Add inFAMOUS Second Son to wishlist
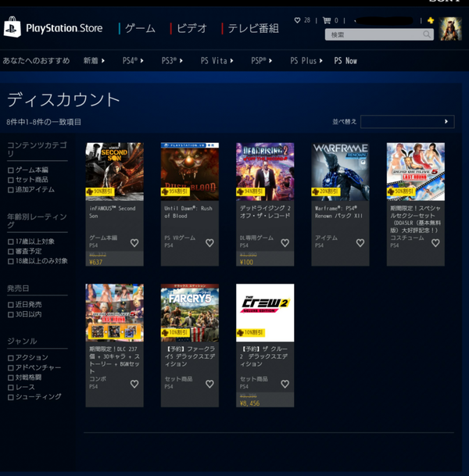469x476 pixels. click(134, 243)
